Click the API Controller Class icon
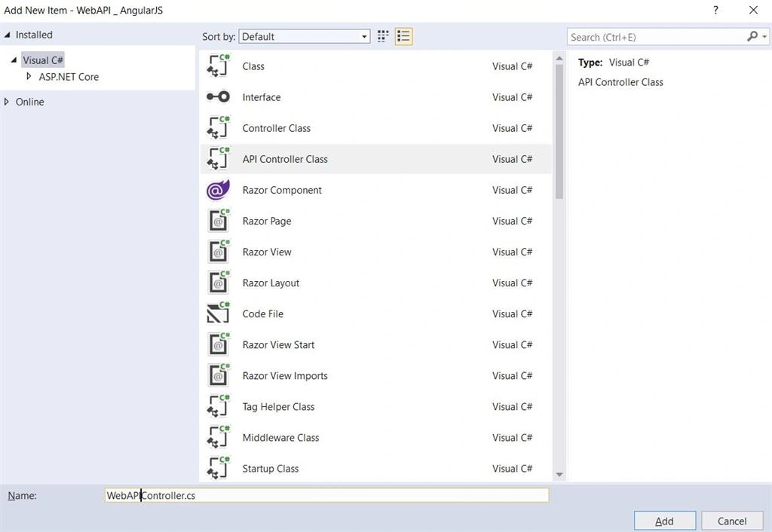 tap(218, 159)
